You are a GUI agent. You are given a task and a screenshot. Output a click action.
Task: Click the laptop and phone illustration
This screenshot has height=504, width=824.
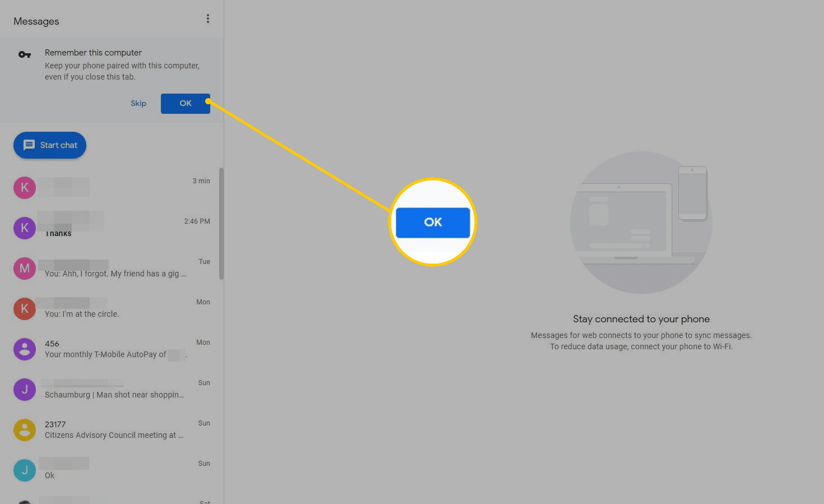click(x=641, y=223)
